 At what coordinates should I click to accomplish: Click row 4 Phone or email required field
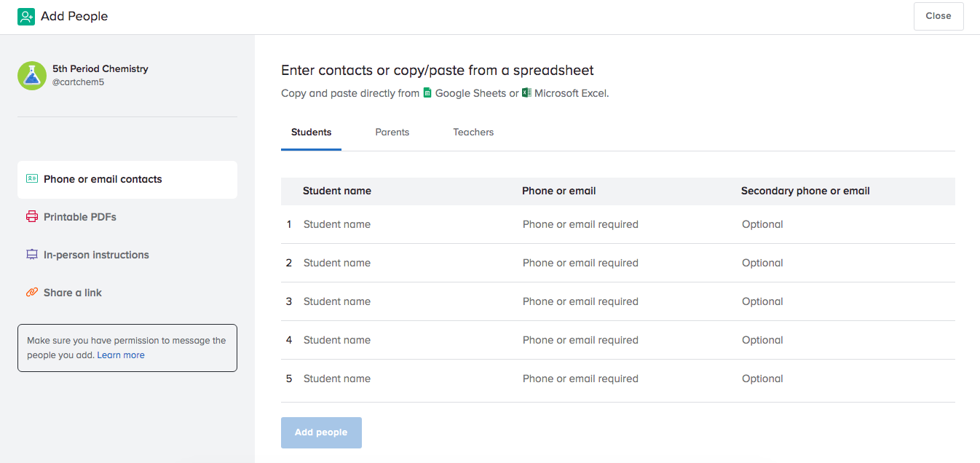click(x=625, y=340)
